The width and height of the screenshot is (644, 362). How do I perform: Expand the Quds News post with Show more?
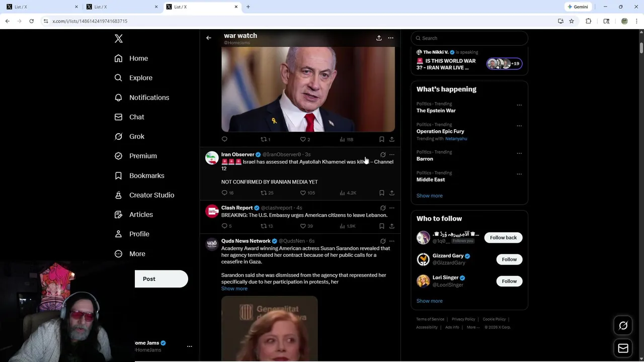coord(234,289)
